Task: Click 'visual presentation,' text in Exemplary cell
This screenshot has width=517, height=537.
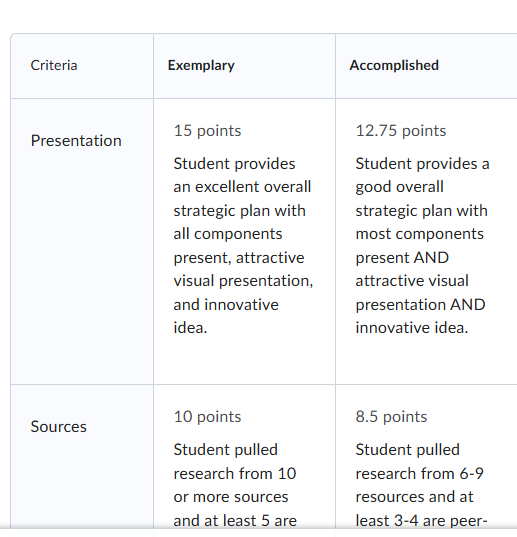Action: pos(243,281)
